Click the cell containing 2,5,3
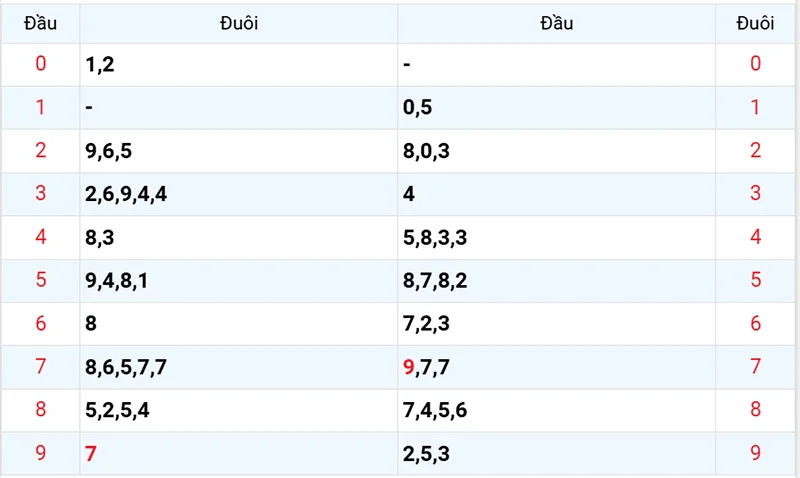The height and width of the screenshot is (478, 800). (426, 454)
